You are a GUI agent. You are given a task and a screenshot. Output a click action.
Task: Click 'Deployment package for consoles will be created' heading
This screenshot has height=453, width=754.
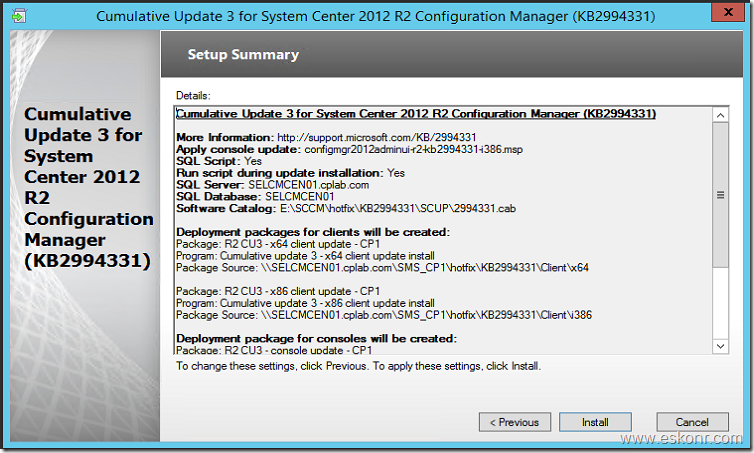click(x=316, y=339)
